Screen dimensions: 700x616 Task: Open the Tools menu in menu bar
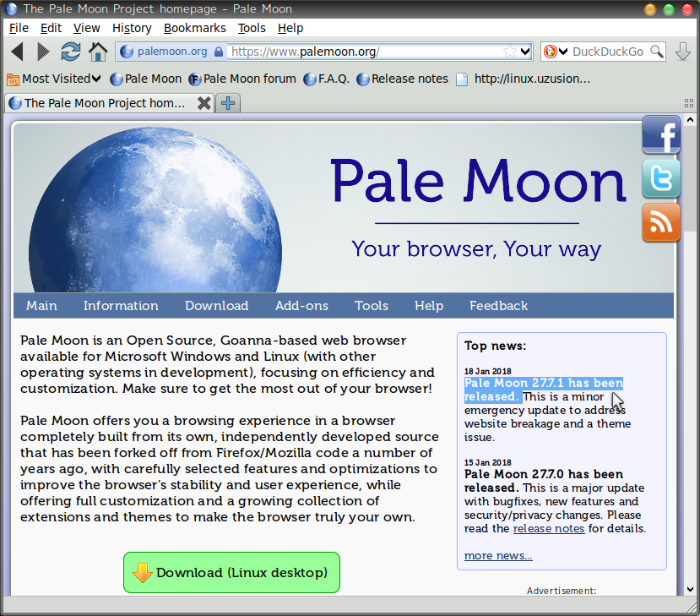[x=252, y=28]
